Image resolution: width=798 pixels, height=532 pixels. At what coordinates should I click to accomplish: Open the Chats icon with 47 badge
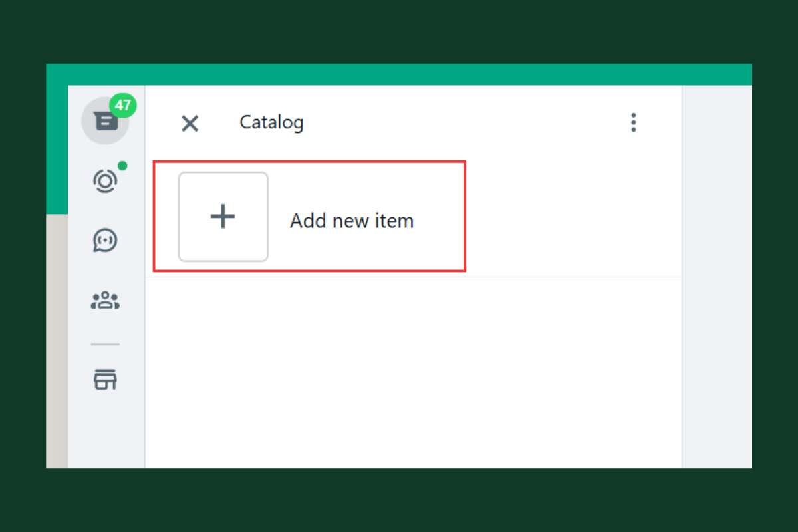pyautogui.click(x=105, y=121)
